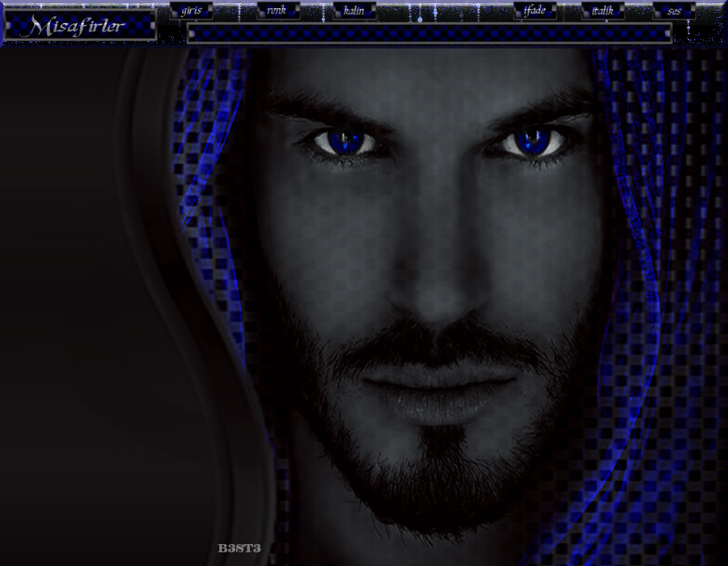This screenshot has height=566, width=728.
Task: Open the renk text color picker
Action: tap(277, 11)
